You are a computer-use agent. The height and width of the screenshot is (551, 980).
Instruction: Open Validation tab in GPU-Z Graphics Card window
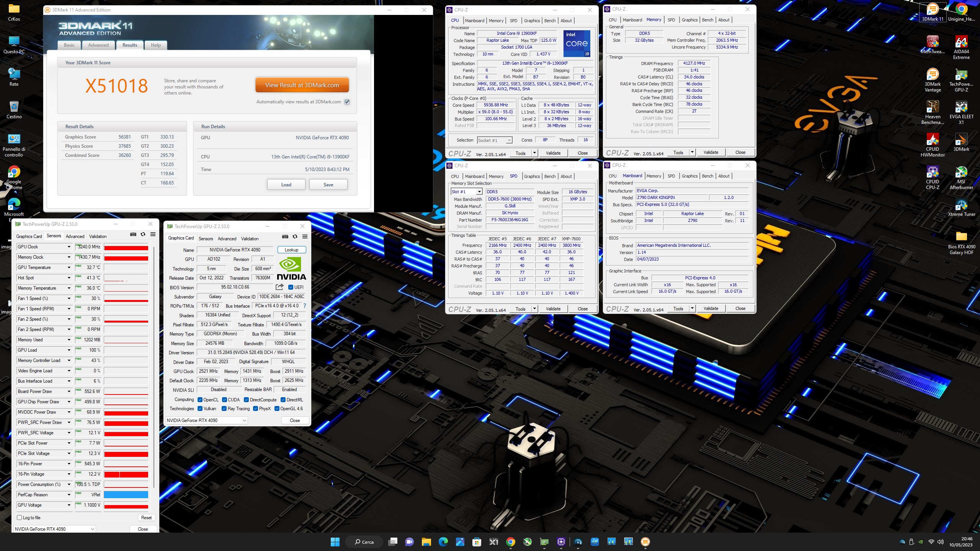click(250, 238)
